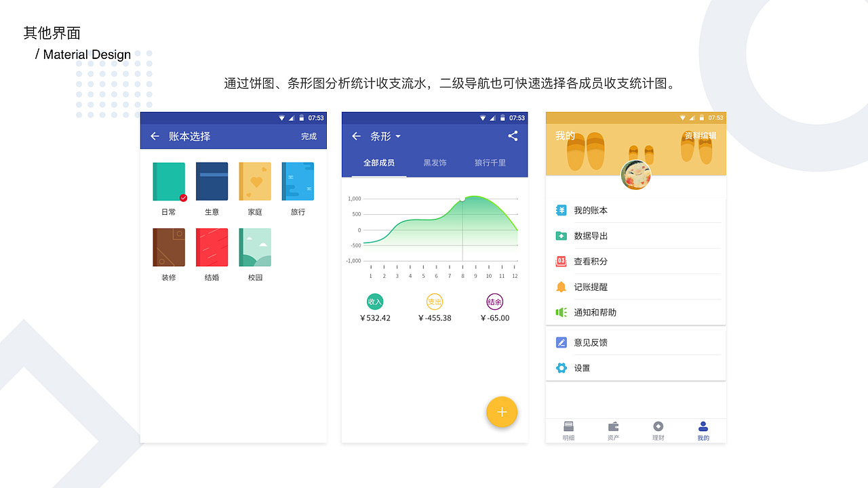Click 我的 title in the yellow header
The width and height of the screenshot is (868, 488).
565,136
